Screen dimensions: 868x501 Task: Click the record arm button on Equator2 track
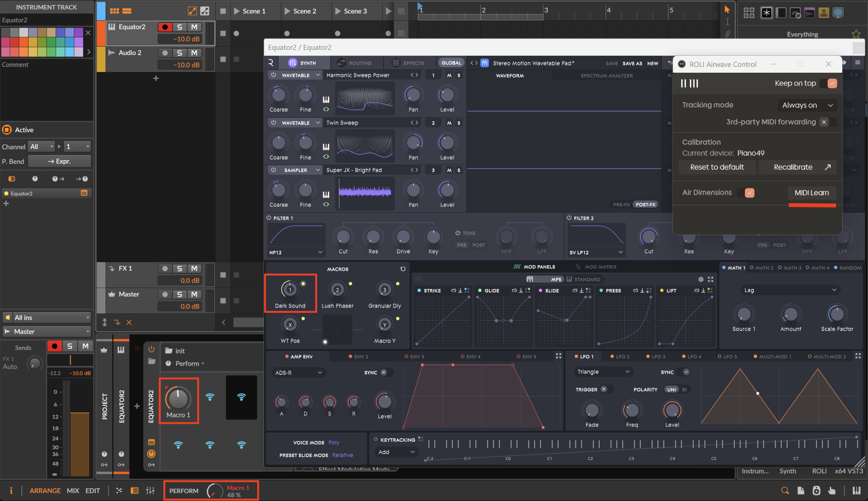coord(165,27)
